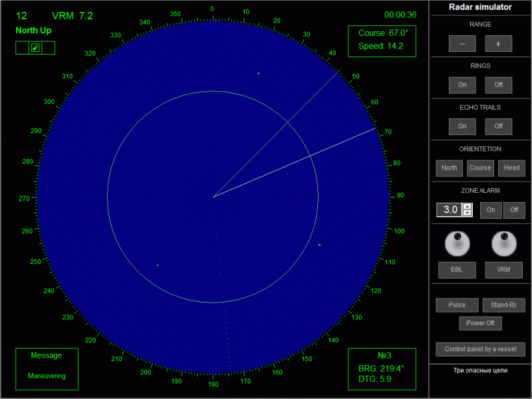Image resolution: width=532 pixels, height=399 pixels.
Task: Click the target indicator icon under North Up
Action: coord(35,47)
